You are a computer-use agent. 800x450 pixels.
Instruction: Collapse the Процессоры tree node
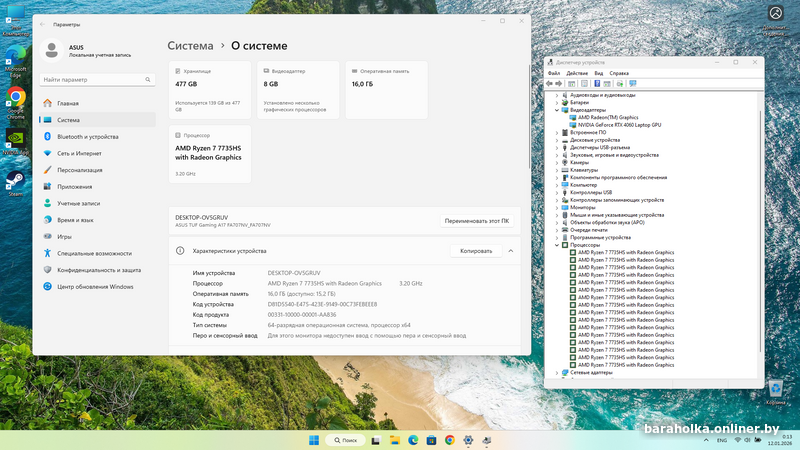point(557,244)
